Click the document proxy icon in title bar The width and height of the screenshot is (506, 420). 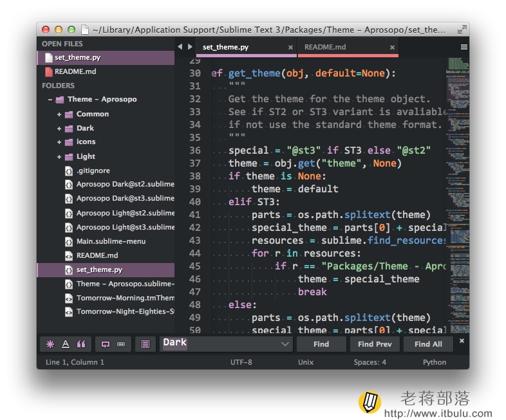85,30
